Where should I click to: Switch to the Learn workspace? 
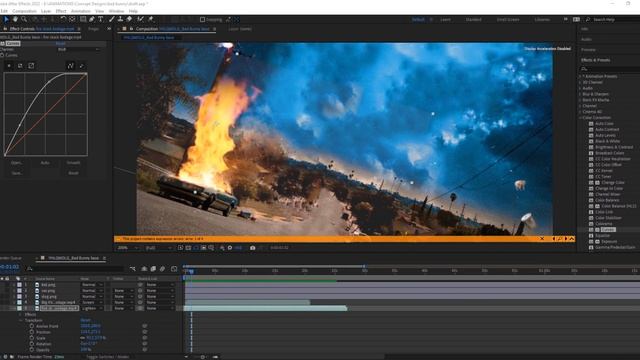[445, 19]
